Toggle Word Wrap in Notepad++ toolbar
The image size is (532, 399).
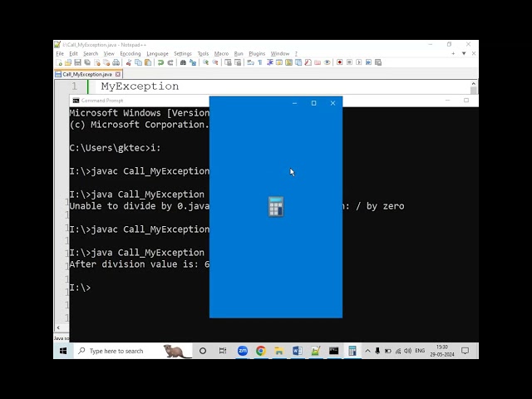click(x=250, y=62)
